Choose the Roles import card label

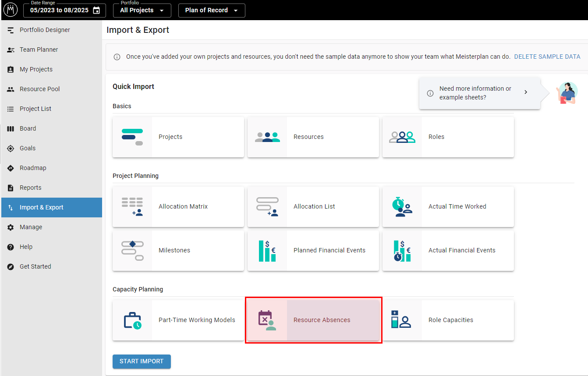436,137
